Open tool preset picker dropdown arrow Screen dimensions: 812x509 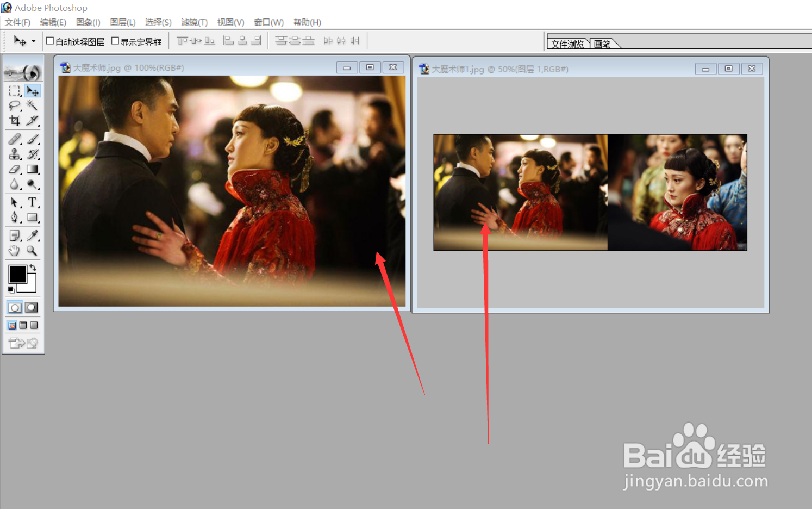tap(34, 41)
